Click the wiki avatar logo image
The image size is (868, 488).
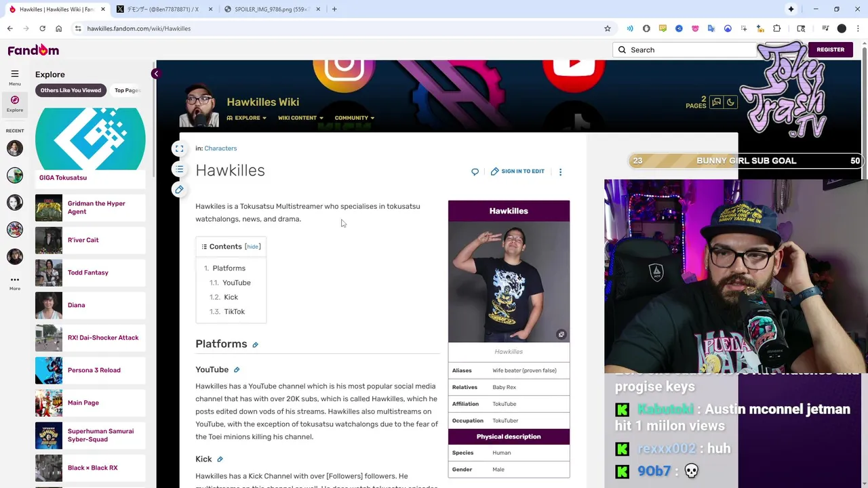pos(199,106)
